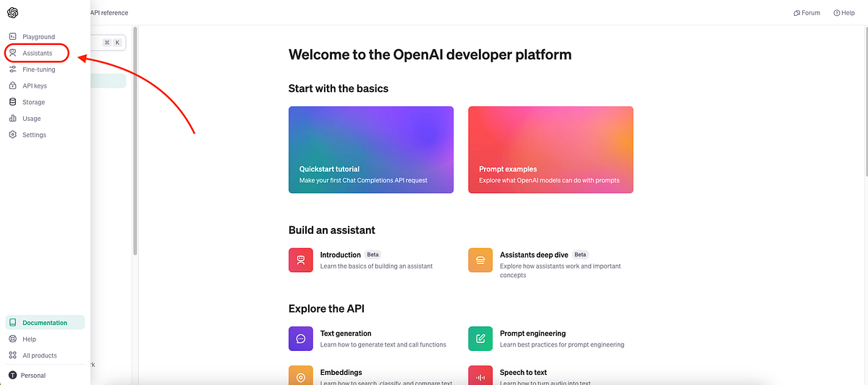Click the Personal account avatar icon
This screenshot has height=385, width=868.
[x=13, y=376]
